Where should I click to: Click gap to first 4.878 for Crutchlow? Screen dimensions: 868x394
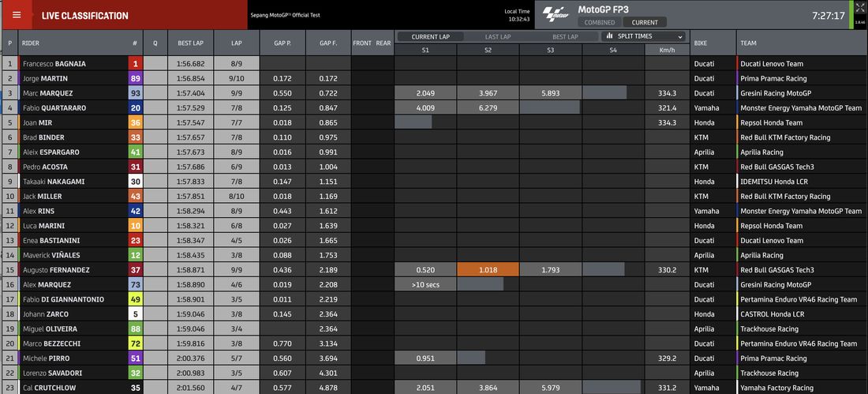pos(328,388)
